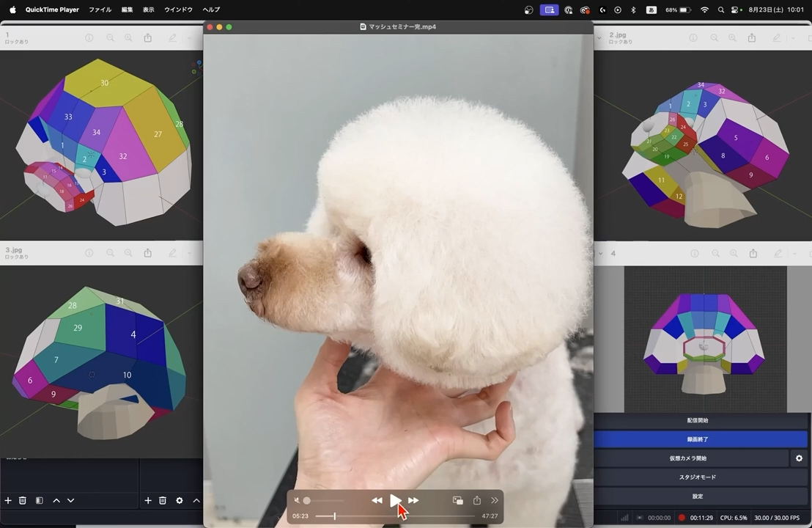Open virtual camera settings gear icon

pyautogui.click(x=799, y=458)
